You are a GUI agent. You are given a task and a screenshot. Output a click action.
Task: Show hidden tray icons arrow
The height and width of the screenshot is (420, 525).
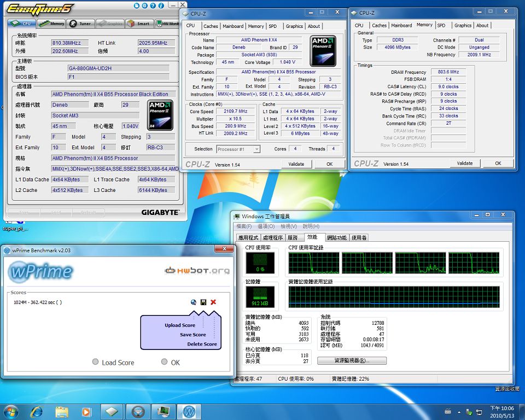pos(459,412)
